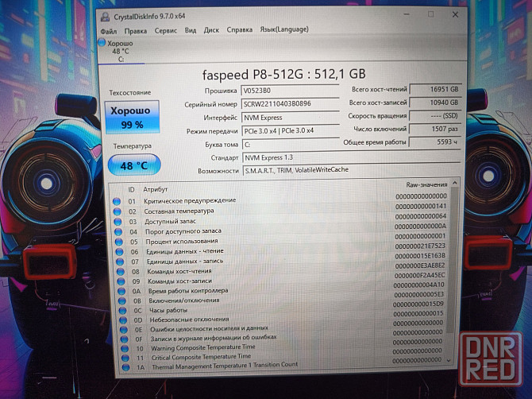Click the power-on hours value 5593 ч
Image resolution: width=532 pixels, height=399 pixels.
coord(434,142)
